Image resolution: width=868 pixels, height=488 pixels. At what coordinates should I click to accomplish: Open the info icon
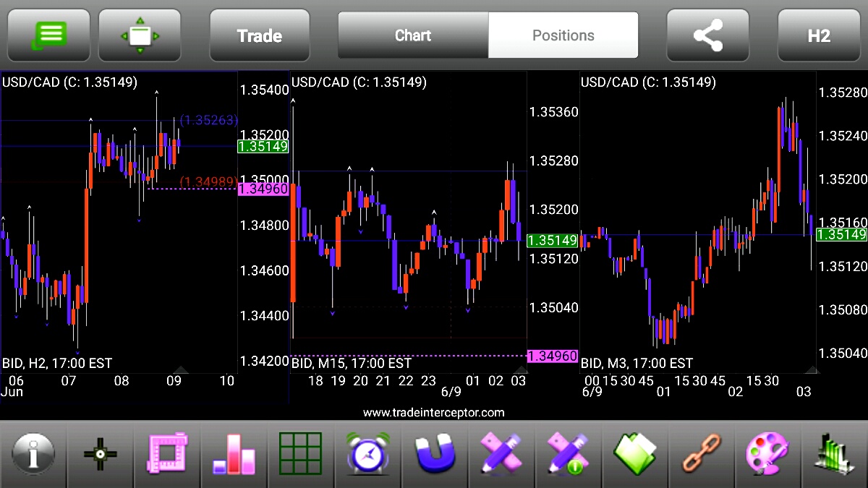(33, 454)
